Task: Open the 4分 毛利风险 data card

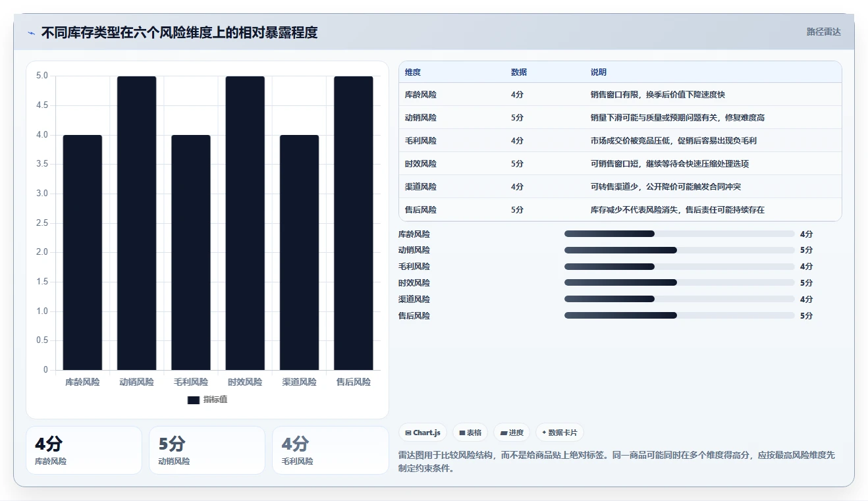Action: [331, 450]
